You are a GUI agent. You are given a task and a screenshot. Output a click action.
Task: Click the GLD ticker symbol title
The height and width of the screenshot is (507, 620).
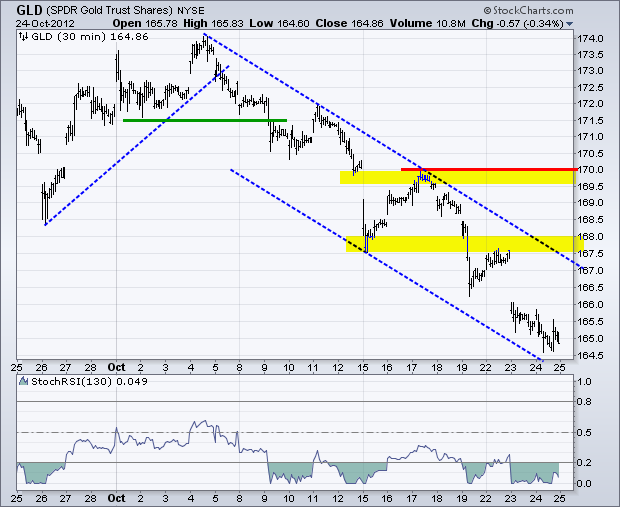click(30, 10)
